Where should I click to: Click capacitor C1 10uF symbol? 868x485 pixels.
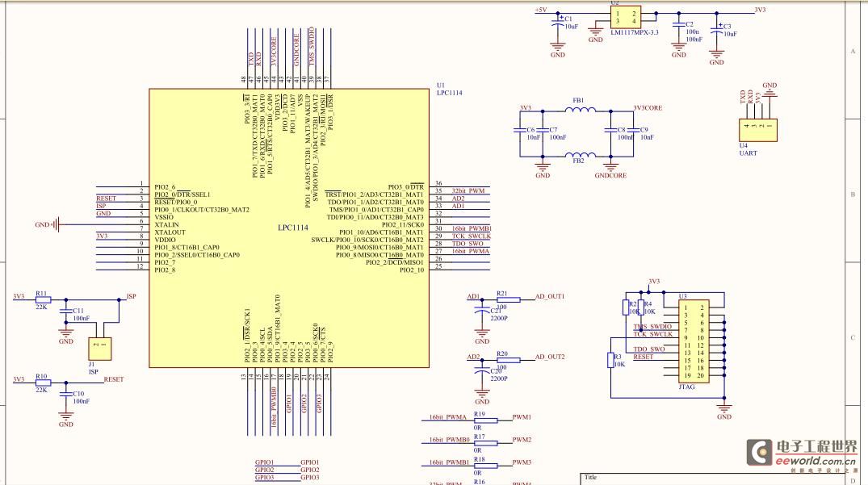[557, 23]
